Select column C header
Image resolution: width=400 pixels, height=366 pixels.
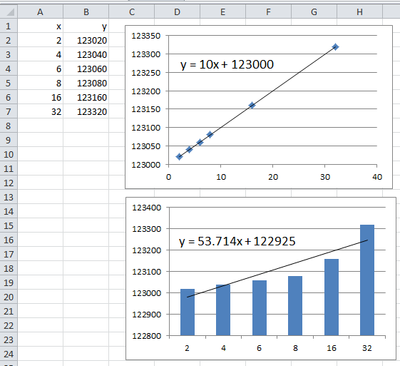coord(132,13)
